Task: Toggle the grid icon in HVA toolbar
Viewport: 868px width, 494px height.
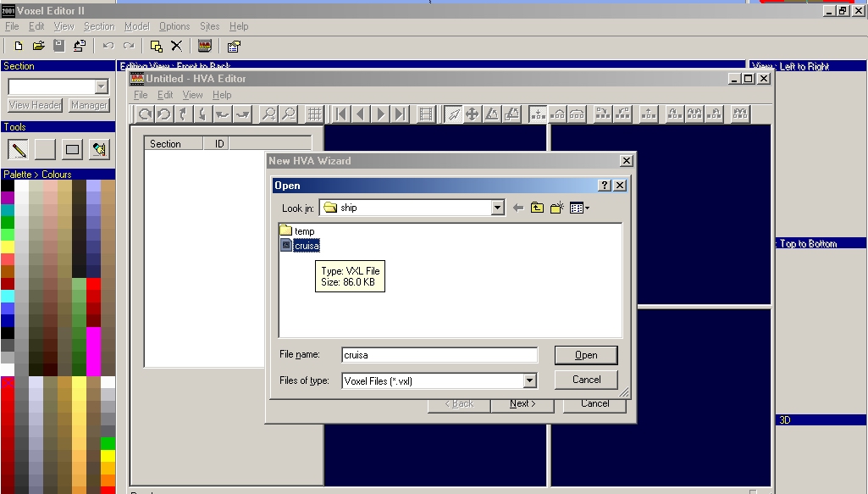Action: pyautogui.click(x=314, y=114)
